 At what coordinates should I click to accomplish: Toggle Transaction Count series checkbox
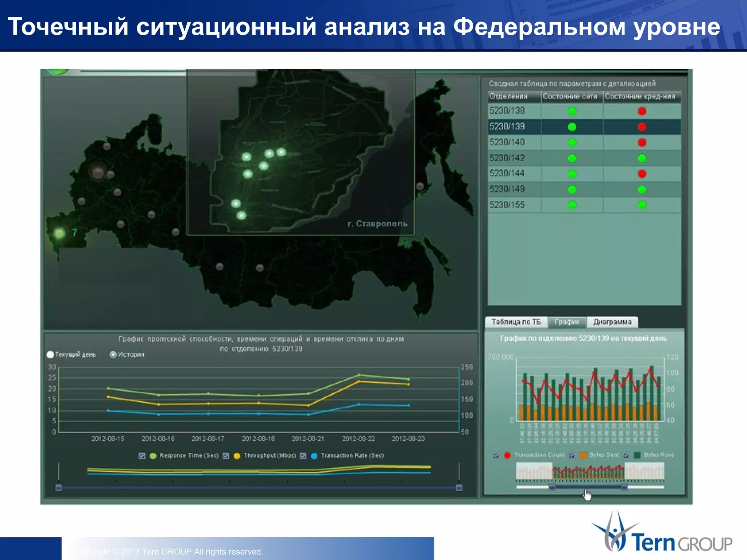(x=496, y=455)
